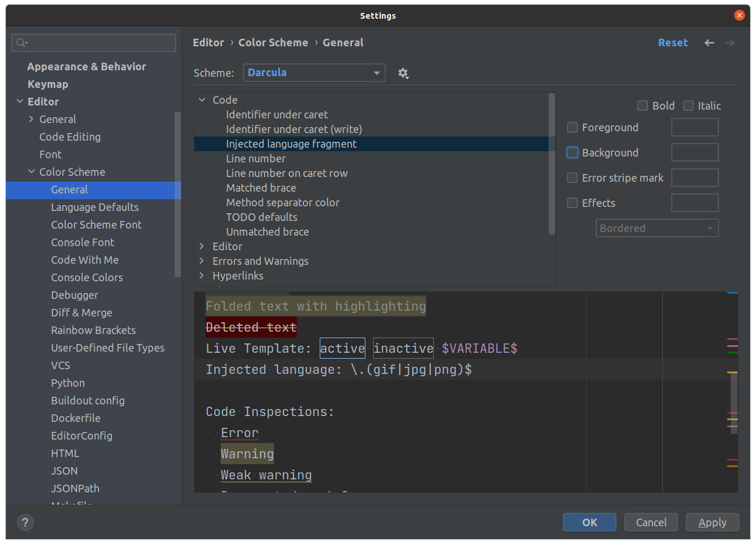Focus the settings search field
756x545 pixels.
(94, 43)
